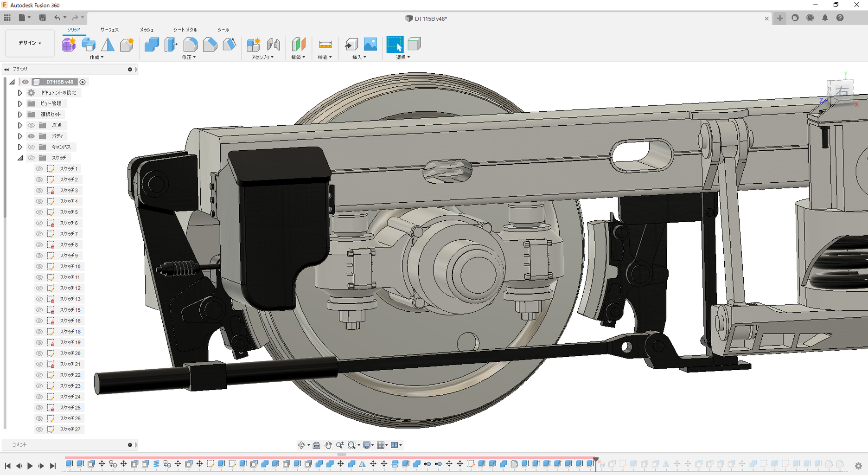Collapse the スケッチ folder
This screenshot has width=868, height=475.
pos(20,158)
